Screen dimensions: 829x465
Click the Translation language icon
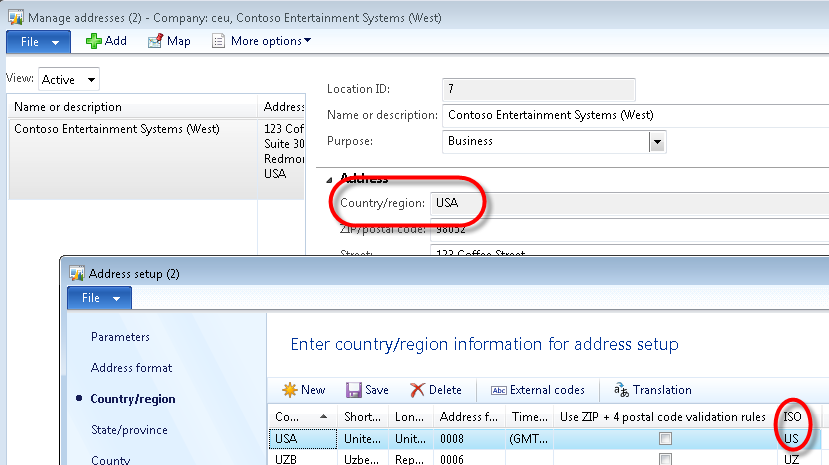click(x=621, y=390)
